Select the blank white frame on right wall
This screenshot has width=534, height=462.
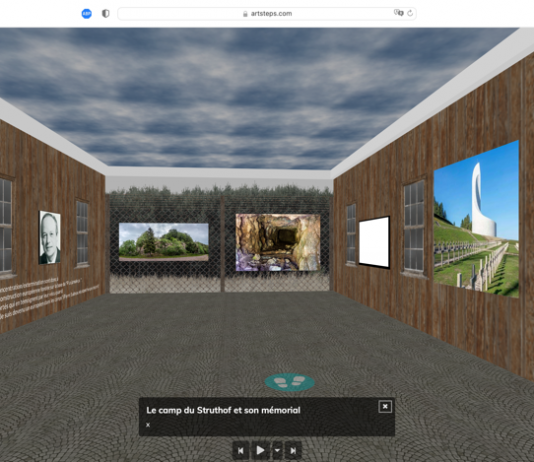click(374, 242)
